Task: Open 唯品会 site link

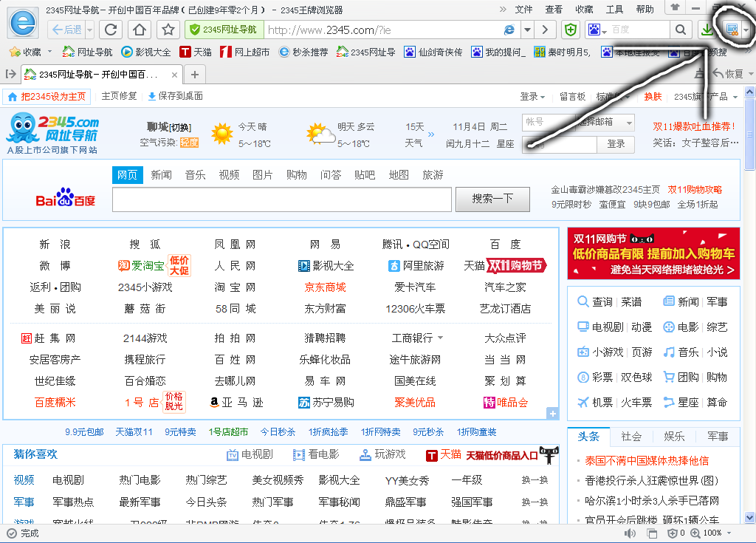Action: [x=505, y=403]
